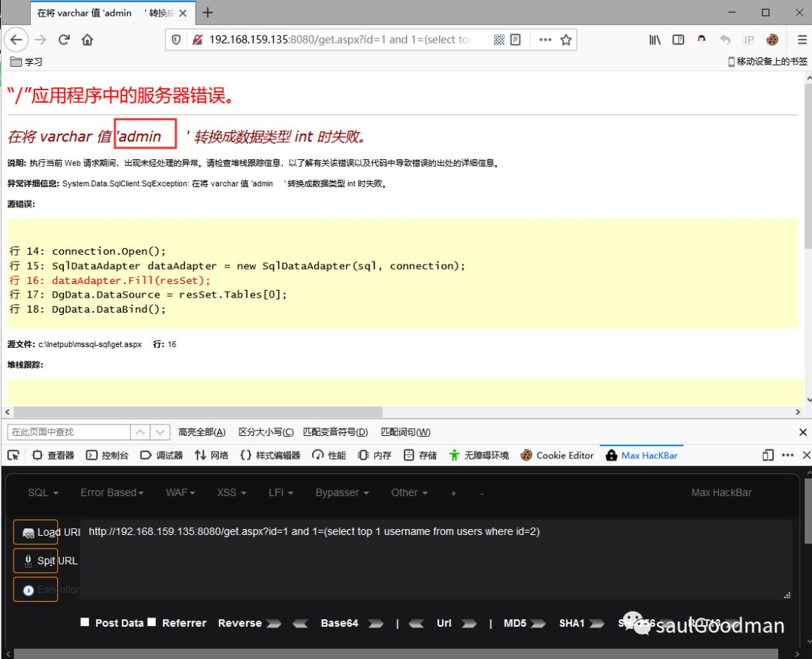
Task: Open page actions three-dot menu
Action: click(x=545, y=40)
